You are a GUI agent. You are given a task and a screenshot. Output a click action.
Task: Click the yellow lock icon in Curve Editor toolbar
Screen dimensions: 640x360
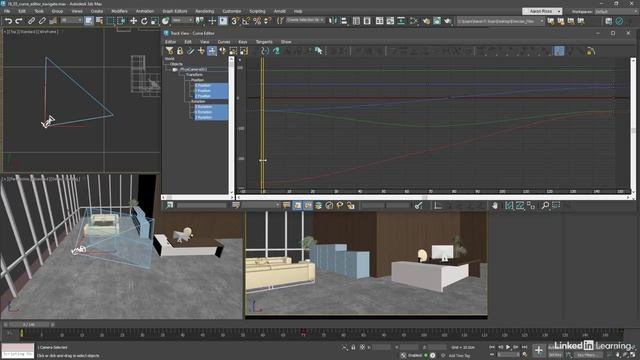point(590,51)
